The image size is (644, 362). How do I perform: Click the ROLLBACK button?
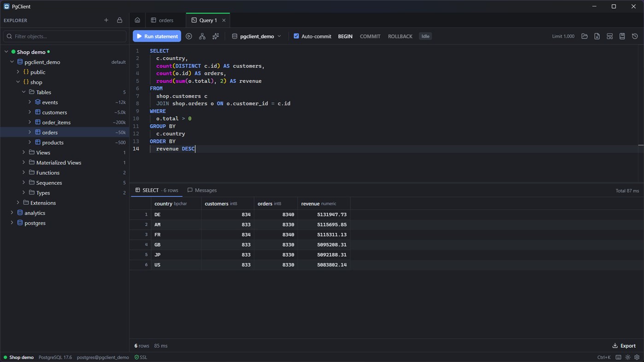click(400, 36)
